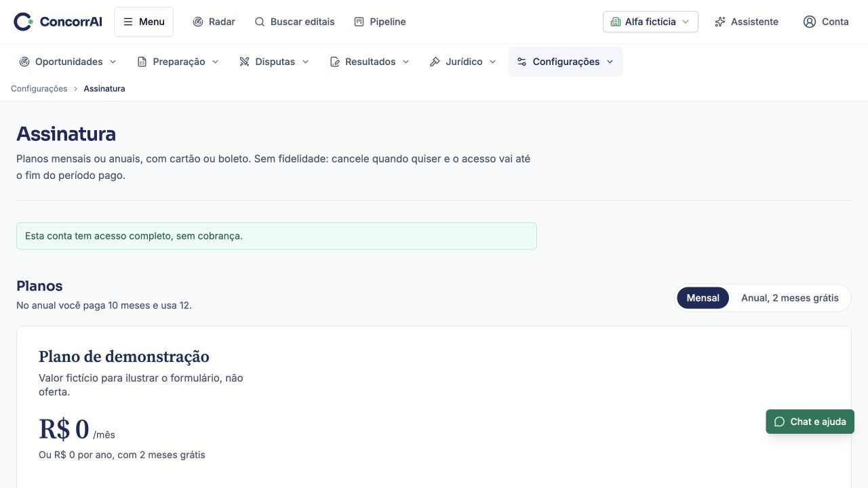Viewport: 868px width, 488px height.
Task: Open the Oportunidades menu label
Action: point(69,62)
